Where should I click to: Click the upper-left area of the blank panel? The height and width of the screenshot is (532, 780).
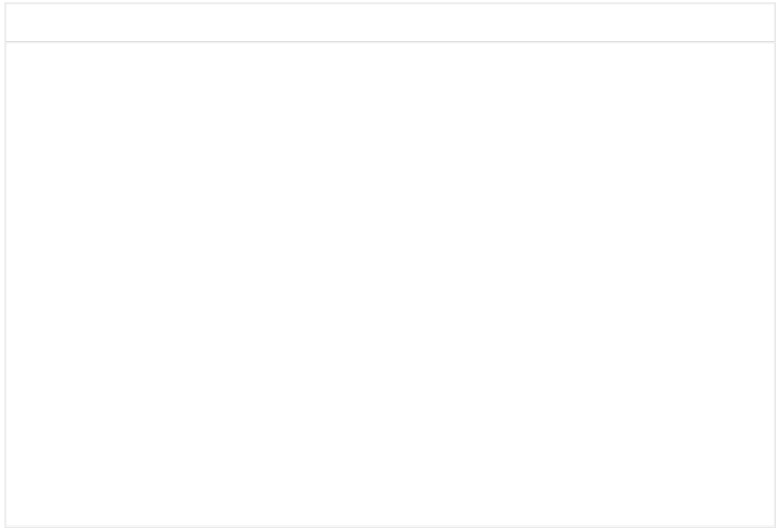[x=82, y=99]
